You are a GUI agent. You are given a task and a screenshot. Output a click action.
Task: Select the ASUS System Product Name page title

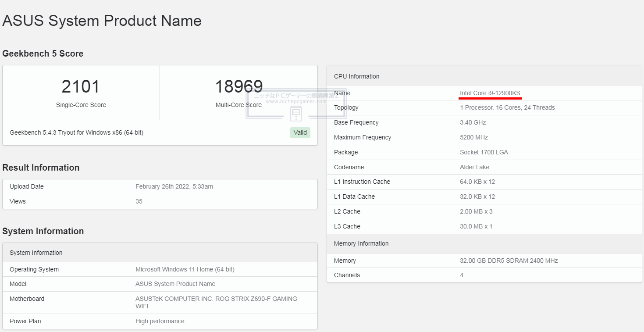tap(102, 21)
